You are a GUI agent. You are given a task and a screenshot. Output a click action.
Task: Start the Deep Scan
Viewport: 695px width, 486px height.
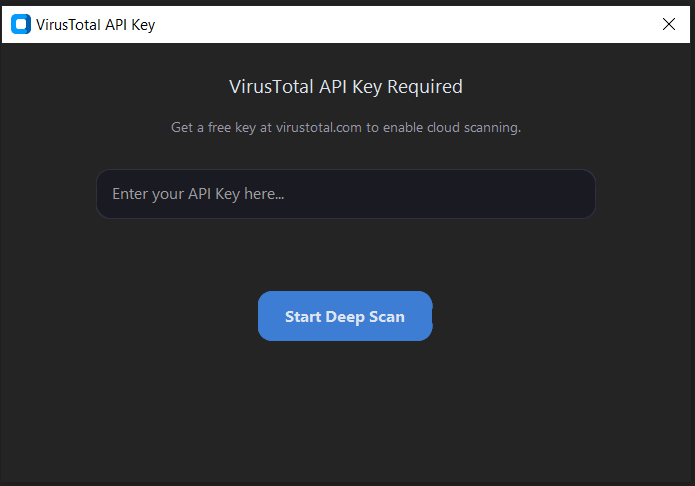(x=345, y=316)
